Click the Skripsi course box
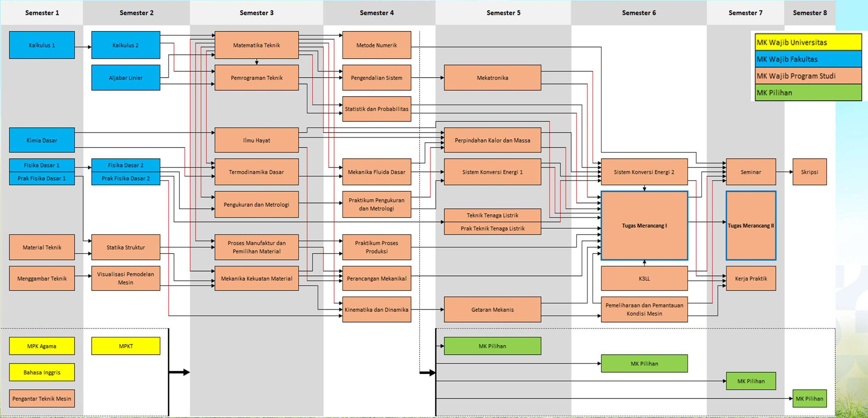The height and width of the screenshot is (418, 868). [x=810, y=172]
